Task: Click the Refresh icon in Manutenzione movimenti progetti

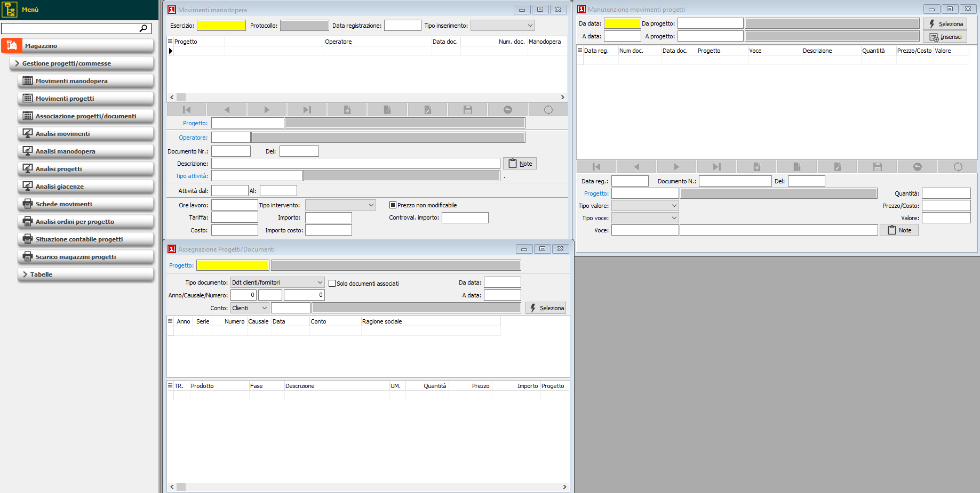Action: coord(958,166)
